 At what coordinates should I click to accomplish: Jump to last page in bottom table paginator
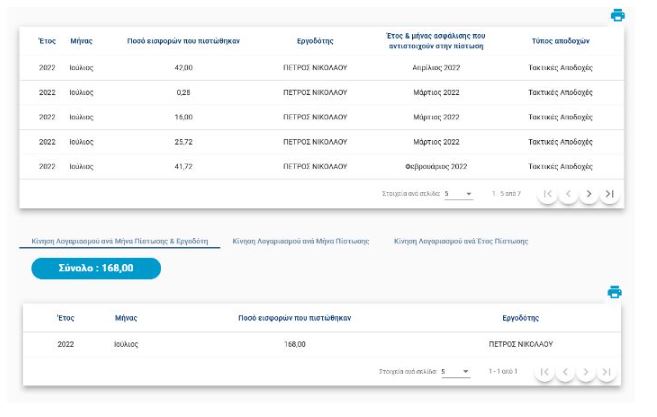(606, 372)
